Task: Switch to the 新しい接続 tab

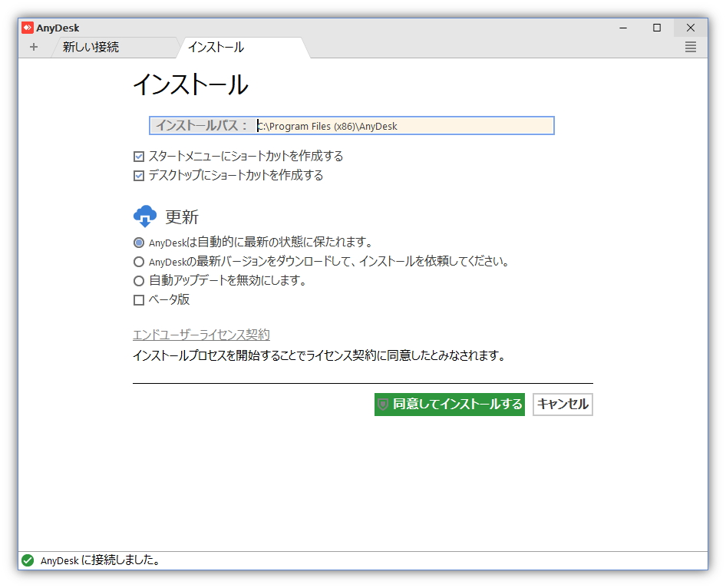Action: [92, 47]
